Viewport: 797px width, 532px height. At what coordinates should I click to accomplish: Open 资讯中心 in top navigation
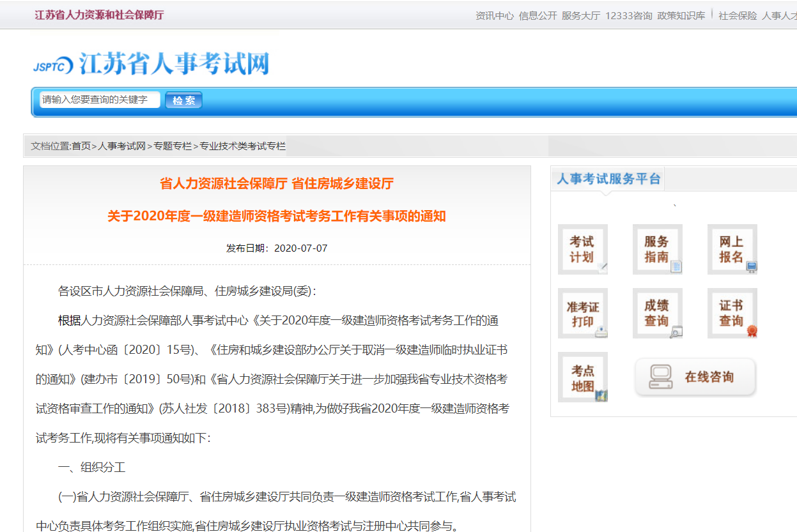(495, 16)
